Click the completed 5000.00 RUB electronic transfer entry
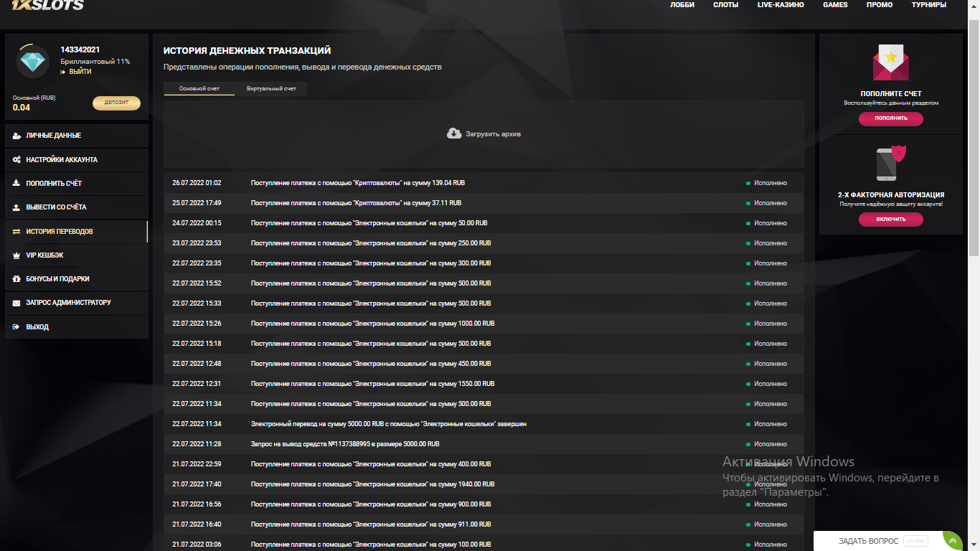 [389, 424]
